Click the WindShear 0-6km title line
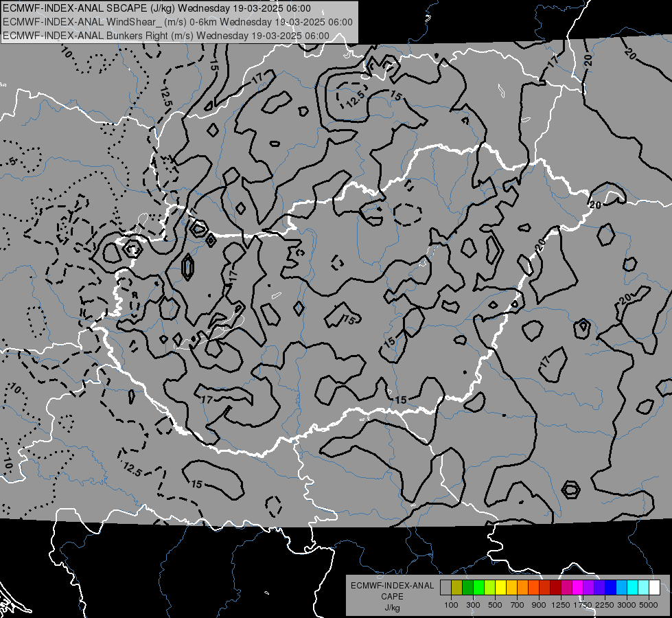Image resolution: width=672 pixels, height=618 pixels. point(177,22)
